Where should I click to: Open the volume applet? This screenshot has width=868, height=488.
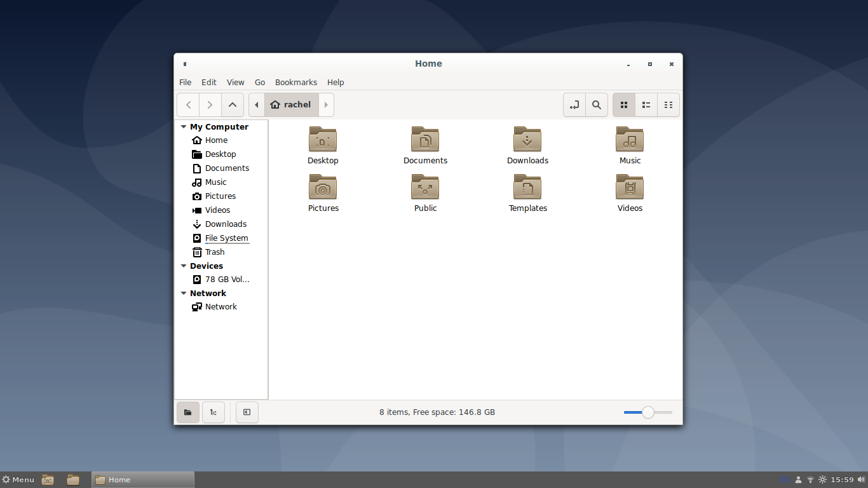coord(861,480)
